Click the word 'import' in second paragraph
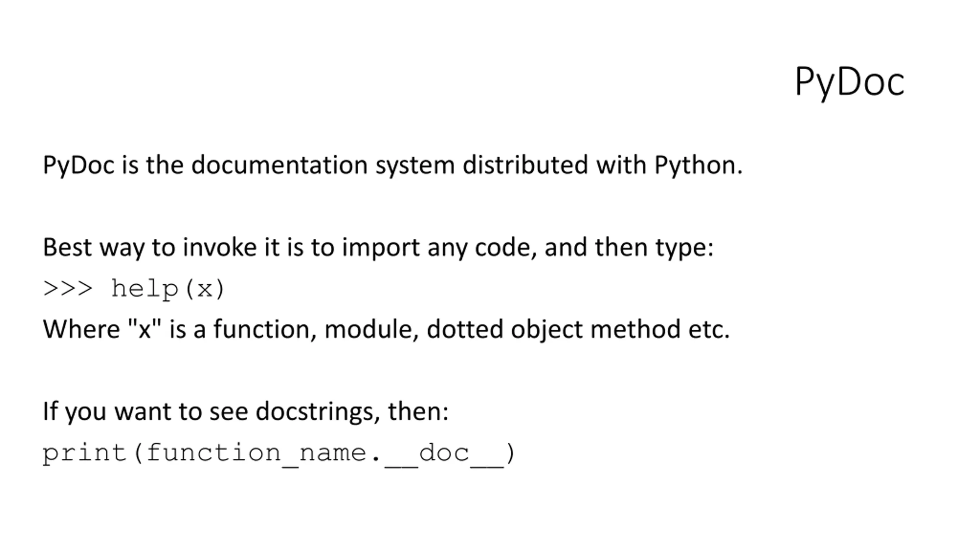 click(x=381, y=248)
